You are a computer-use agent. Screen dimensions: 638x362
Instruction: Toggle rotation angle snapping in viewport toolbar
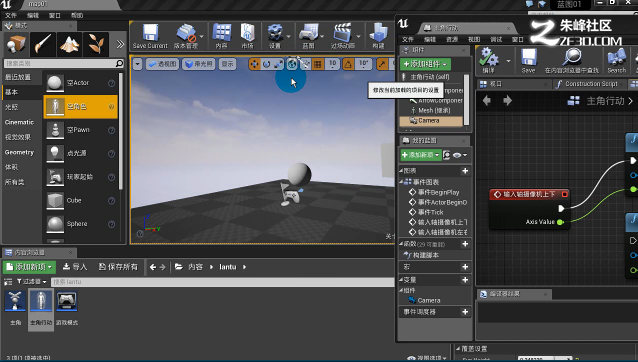[x=348, y=64]
